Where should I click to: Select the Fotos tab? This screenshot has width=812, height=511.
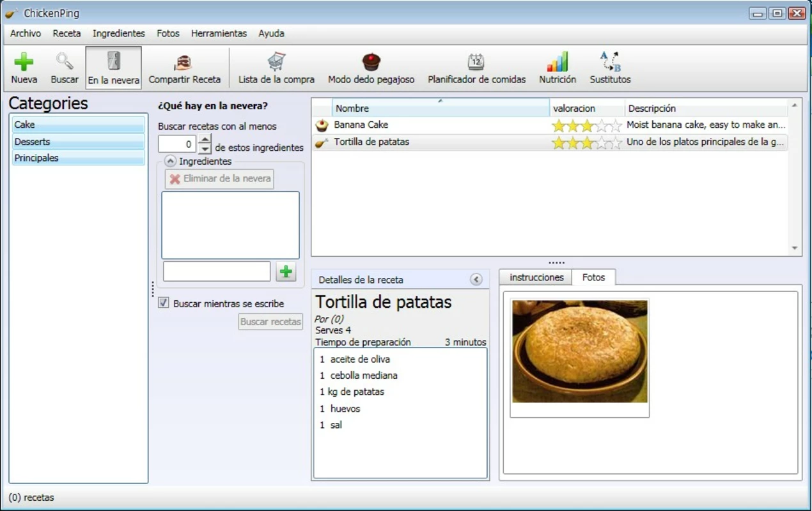(x=593, y=277)
